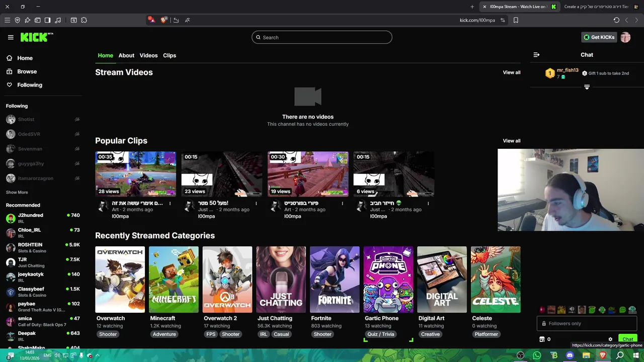
Task: Click the IRL tag under Just Chatting
Action: click(264, 334)
